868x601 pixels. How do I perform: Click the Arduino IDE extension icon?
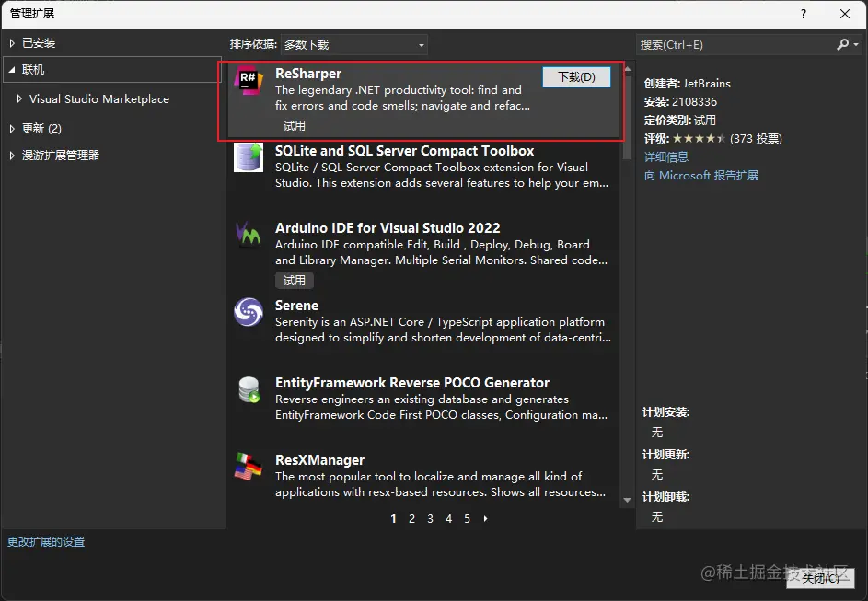click(249, 234)
